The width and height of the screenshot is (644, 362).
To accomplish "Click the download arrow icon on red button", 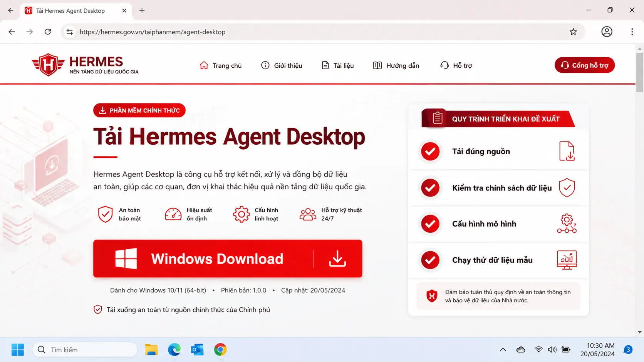I will point(337,259).
